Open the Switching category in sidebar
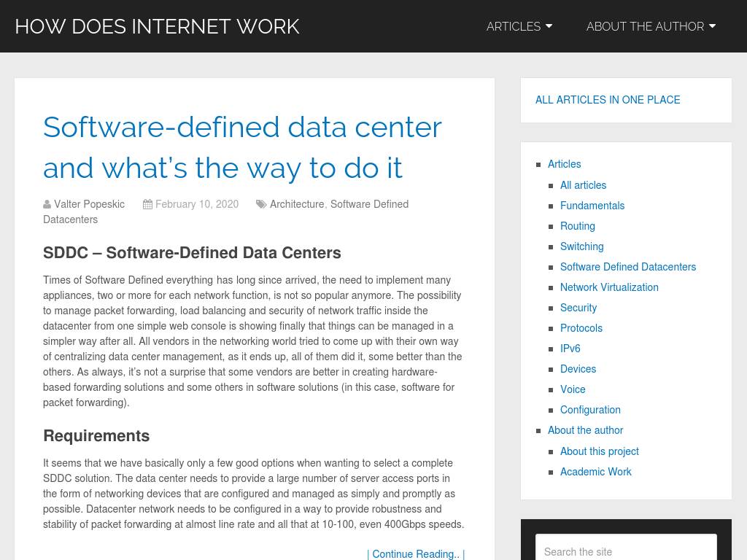The width and height of the screenshot is (747, 560). coord(581,246)
